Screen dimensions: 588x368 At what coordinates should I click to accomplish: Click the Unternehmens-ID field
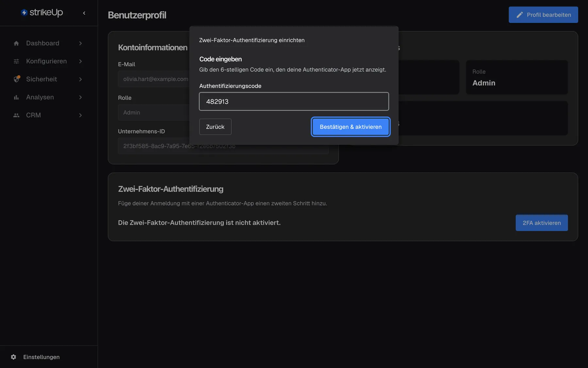[x=223, y=146]
